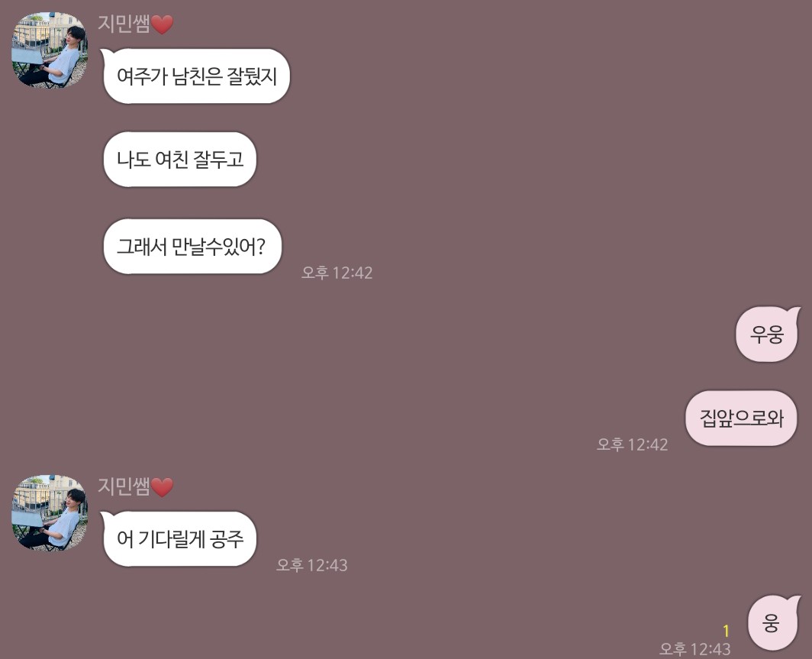Click 오후 12:42 timestamp beside 집앞으로와
Viewport: 812px width, 659px height.
(633, 444)
